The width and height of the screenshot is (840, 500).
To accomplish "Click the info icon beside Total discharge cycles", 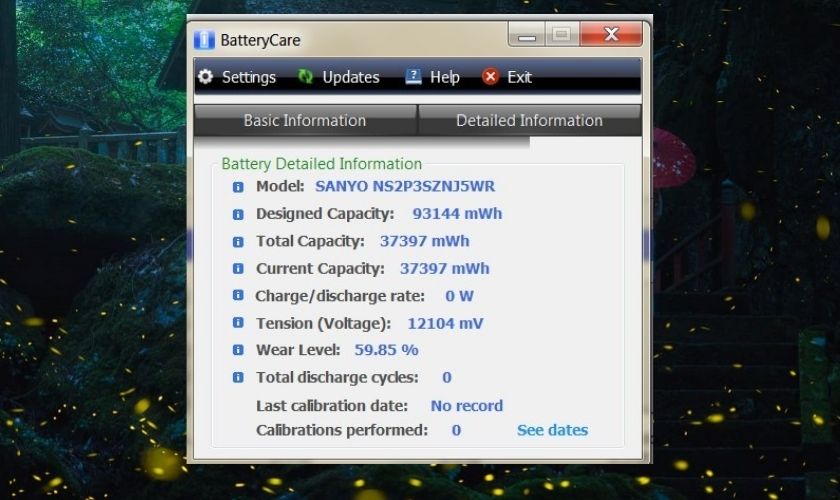I will 238,378.
